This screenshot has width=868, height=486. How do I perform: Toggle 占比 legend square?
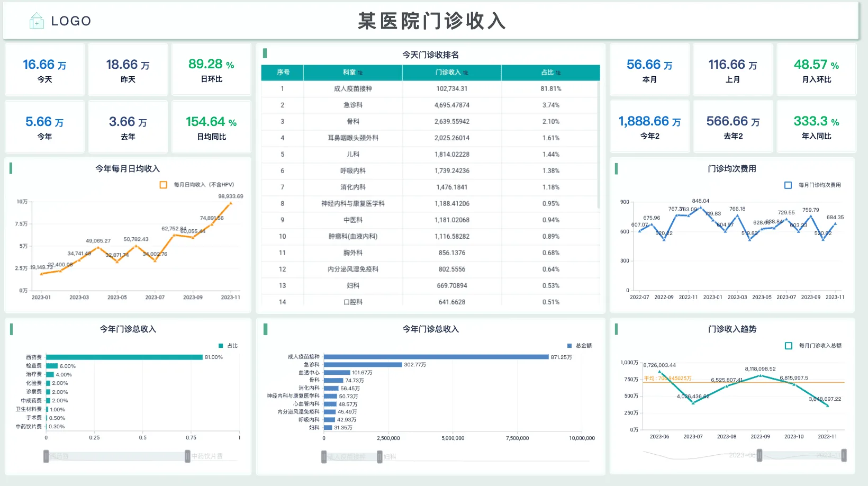[221, 346]
